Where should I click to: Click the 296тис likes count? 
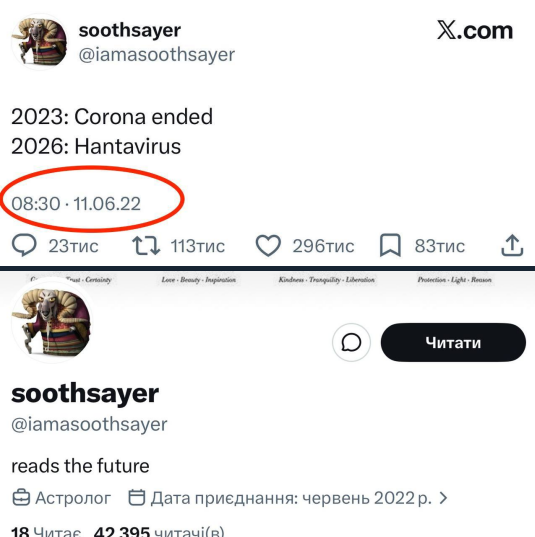323,246
